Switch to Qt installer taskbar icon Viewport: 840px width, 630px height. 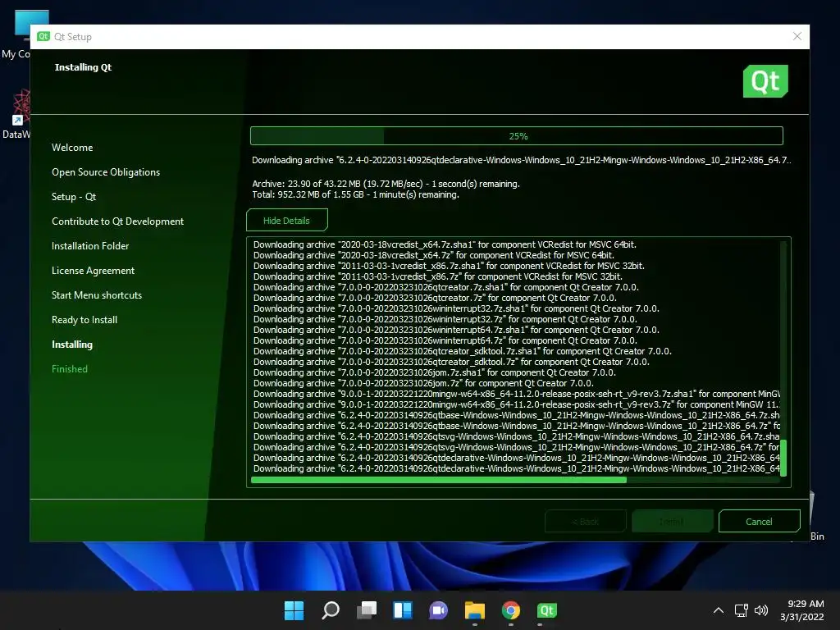[546, 610]
